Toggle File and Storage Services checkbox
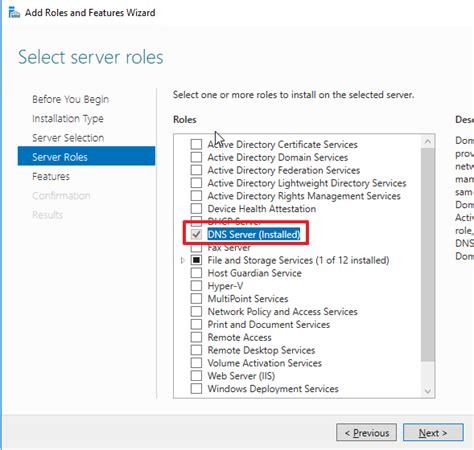This screenshot has height=450, width=474. pyautogui.click(x=196, y=260)
